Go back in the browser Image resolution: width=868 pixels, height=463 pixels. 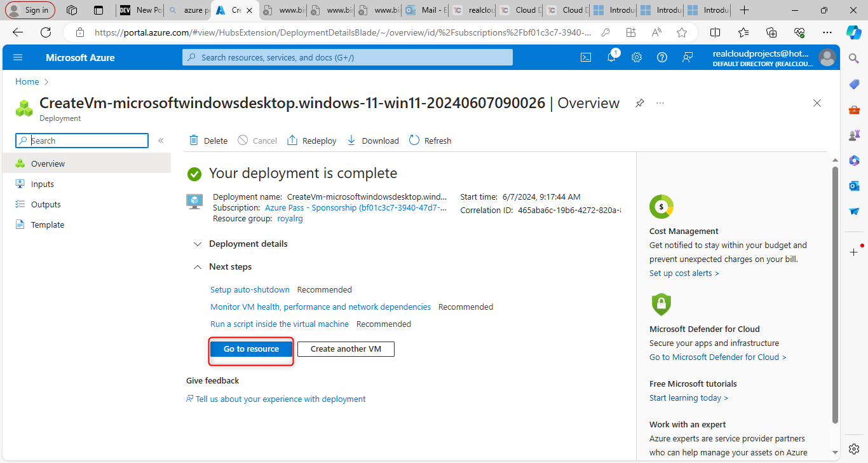[x=18, y=32]
